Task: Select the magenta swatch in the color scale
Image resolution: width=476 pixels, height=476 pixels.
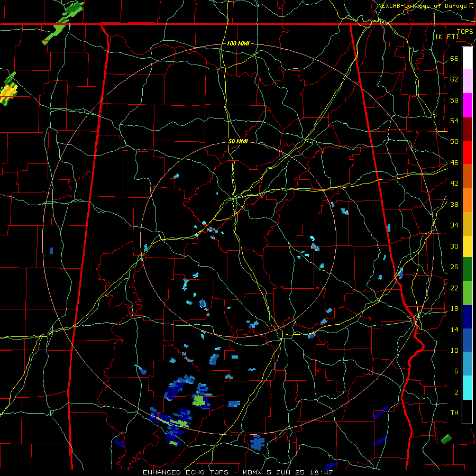Action: (467, 105)
